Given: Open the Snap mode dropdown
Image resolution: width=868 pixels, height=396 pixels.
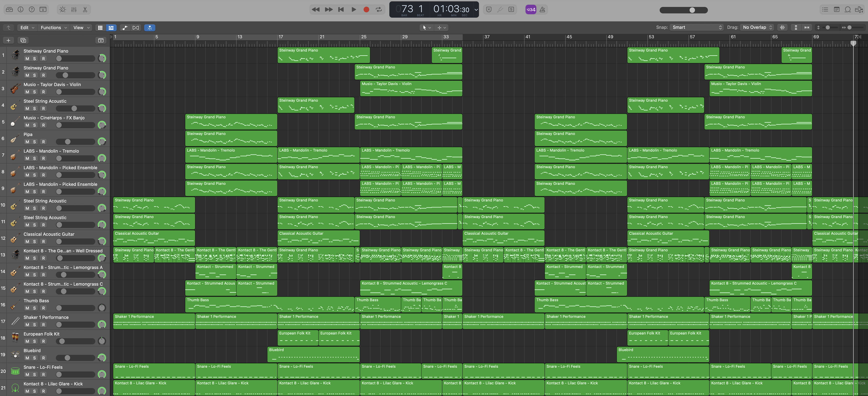Looking at the screenshot, I should (x=697, y=27).
